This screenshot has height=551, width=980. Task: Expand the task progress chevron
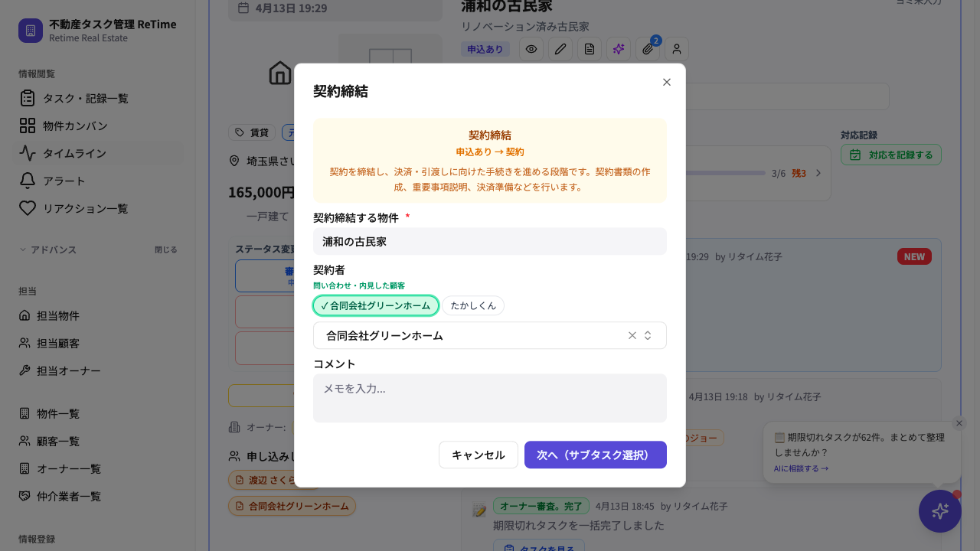click(x=818, y=173)
